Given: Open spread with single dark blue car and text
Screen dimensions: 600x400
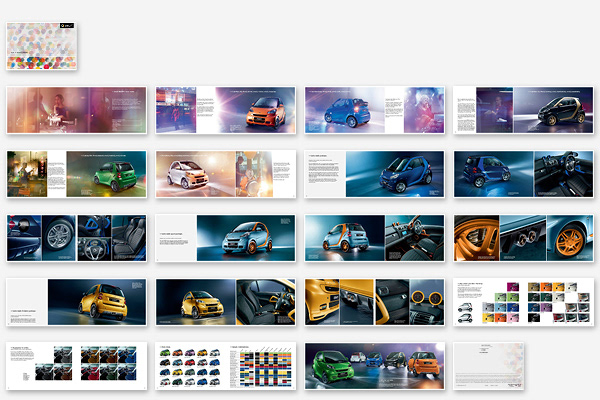Looking at the screenshot, I should [x=375, y=174].
